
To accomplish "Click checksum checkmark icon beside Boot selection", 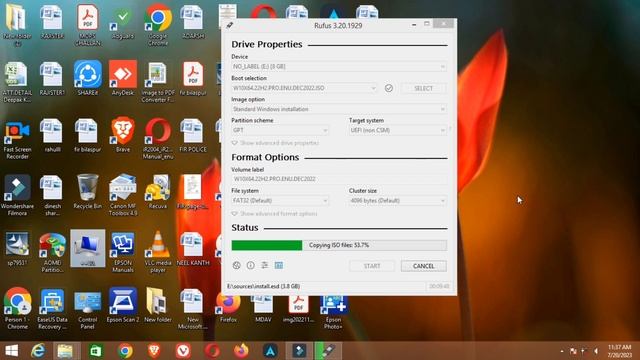I will tap(389, 88).
